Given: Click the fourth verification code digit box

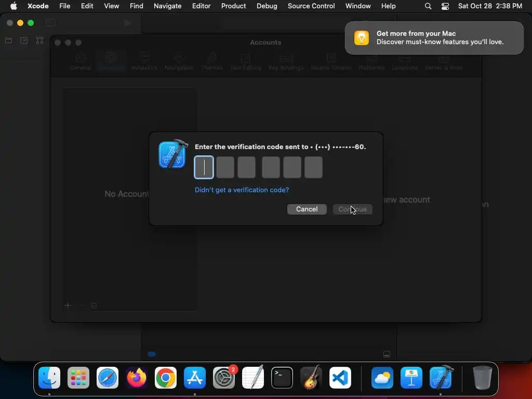Looking at the screenshot, I should (x=271, y=167).
